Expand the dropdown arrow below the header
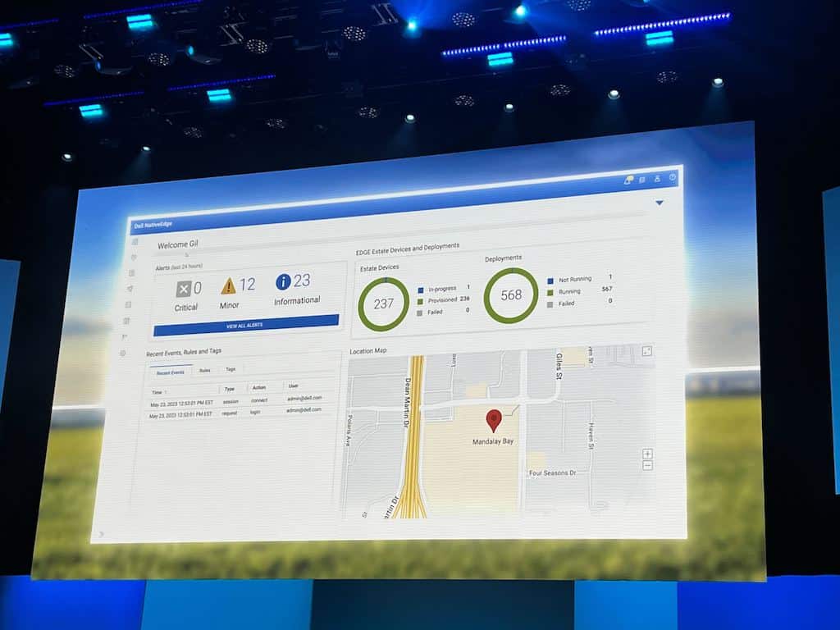840x630 pixels. click(x=660, y=203)
